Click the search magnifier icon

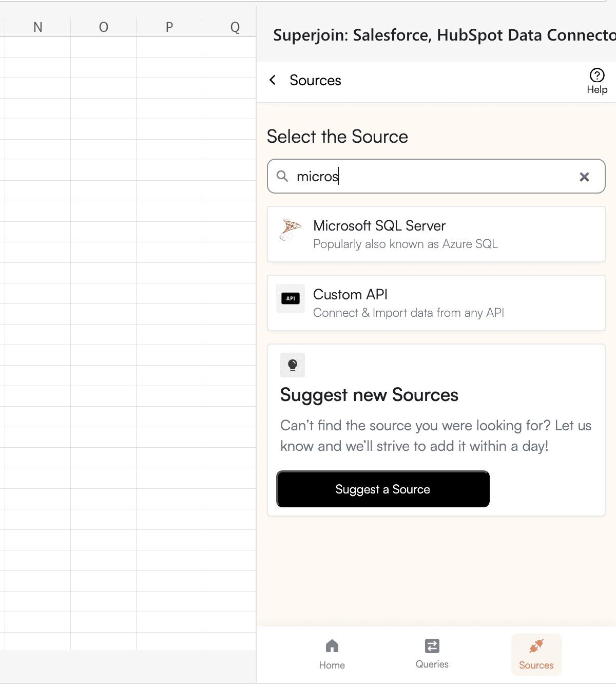coord(282,176)
